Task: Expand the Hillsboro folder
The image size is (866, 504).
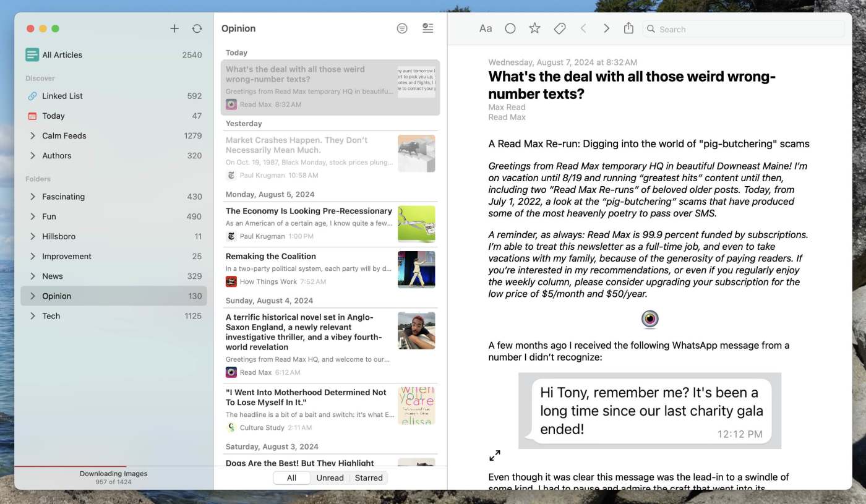Action: coord(32,236)
